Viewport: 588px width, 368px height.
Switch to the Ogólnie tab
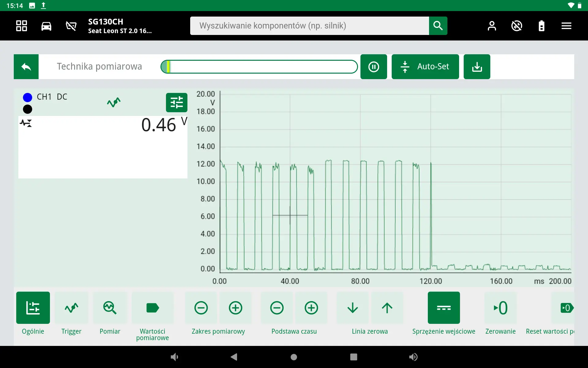[33, 308]
